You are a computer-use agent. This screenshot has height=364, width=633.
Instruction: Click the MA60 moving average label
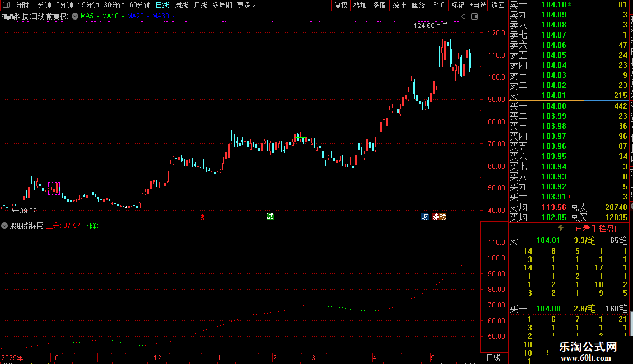[x=163, y=16]
